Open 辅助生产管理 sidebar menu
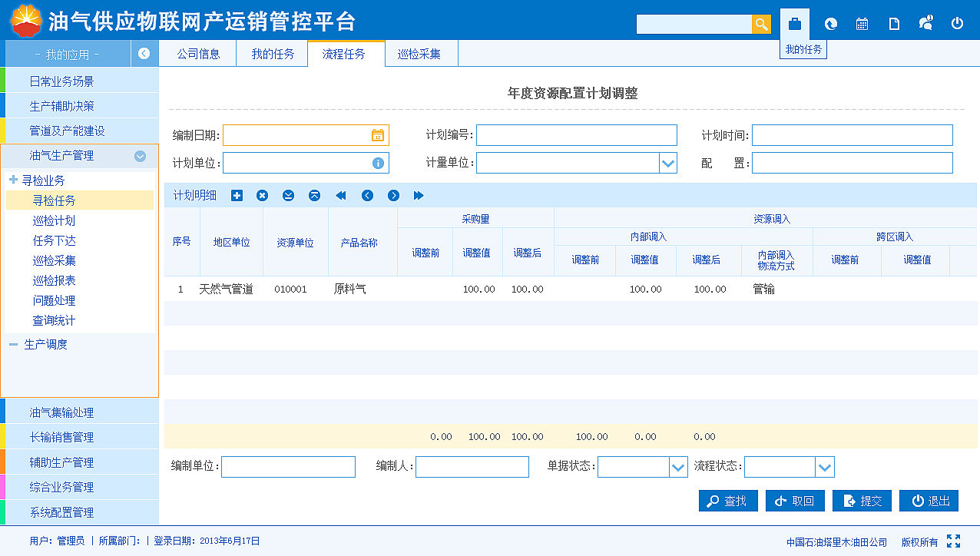980x556 pixels. coord(80,462)
